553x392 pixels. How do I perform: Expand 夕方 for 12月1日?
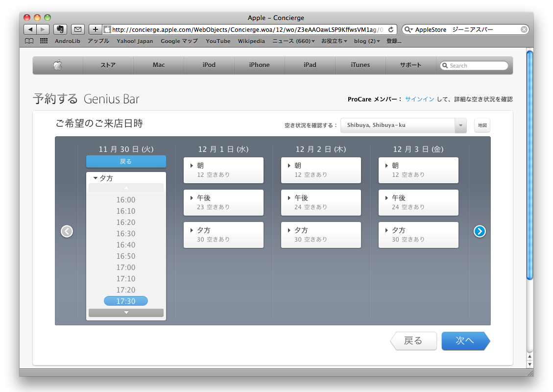click(223, 235)
